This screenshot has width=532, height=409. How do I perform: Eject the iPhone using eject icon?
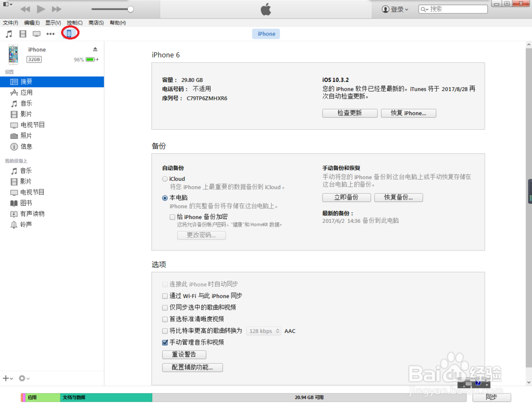(95, 49)
